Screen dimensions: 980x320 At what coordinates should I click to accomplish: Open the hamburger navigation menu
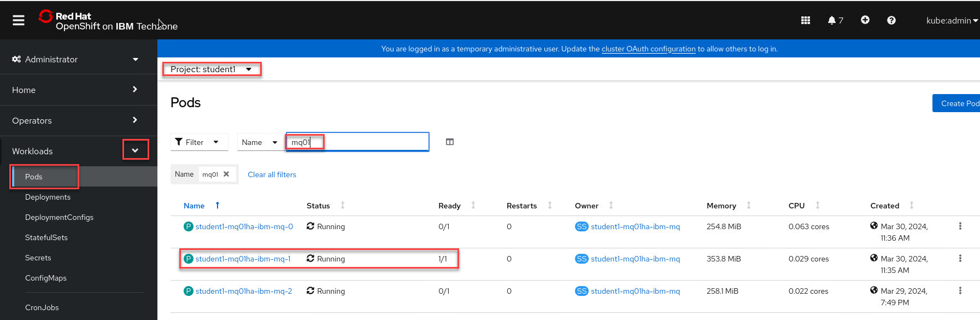(x=19, y=20)
